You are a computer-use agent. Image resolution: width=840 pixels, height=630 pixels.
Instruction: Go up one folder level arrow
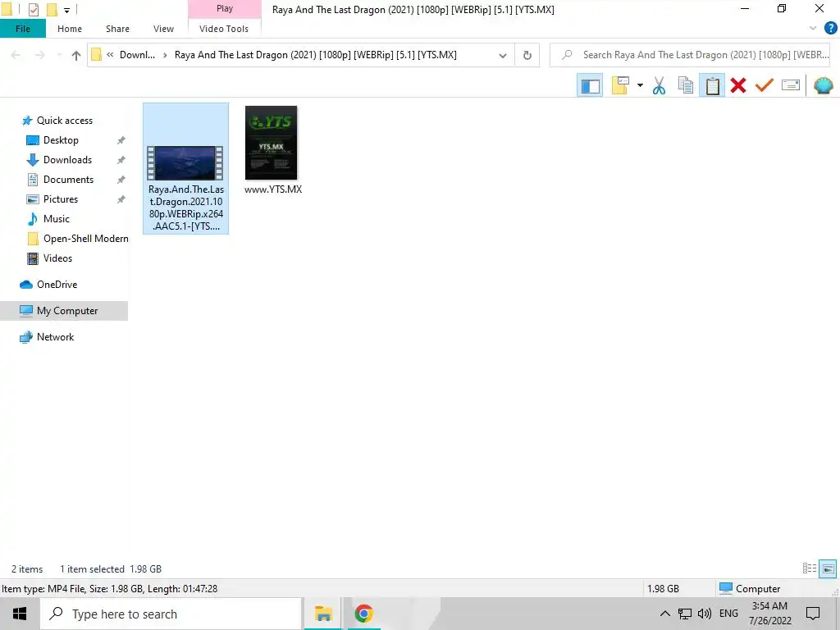point(76,55)
